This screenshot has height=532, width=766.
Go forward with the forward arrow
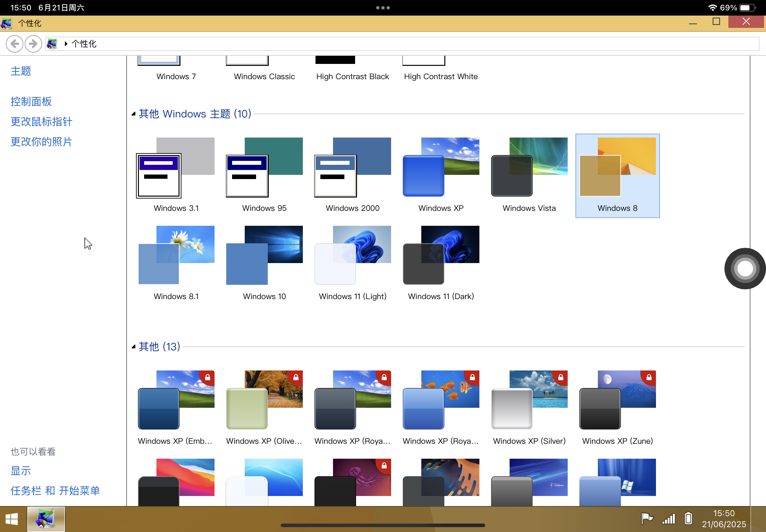click(x=33, y=44)
